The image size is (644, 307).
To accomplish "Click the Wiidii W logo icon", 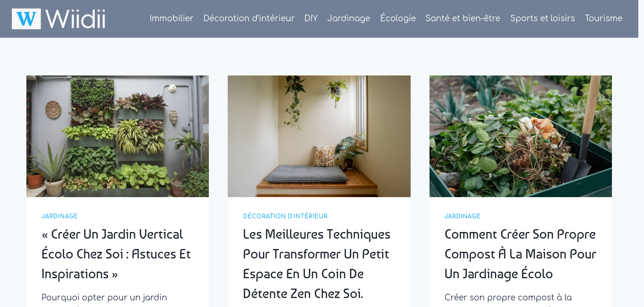I will tap(26, 19).
